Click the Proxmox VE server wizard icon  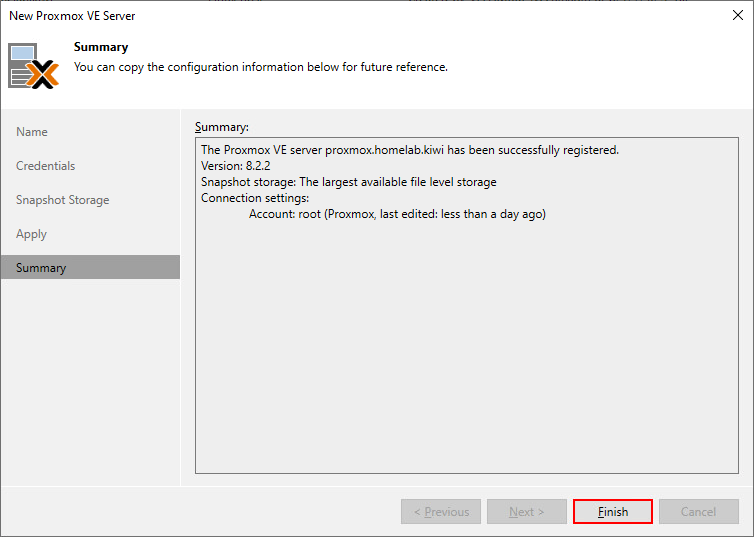pyautogui.click(x=34, y=66)
